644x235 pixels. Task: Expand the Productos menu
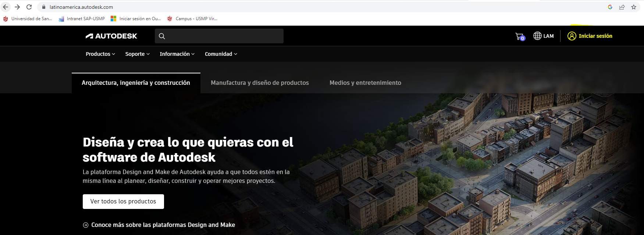(x=100, y=54)
